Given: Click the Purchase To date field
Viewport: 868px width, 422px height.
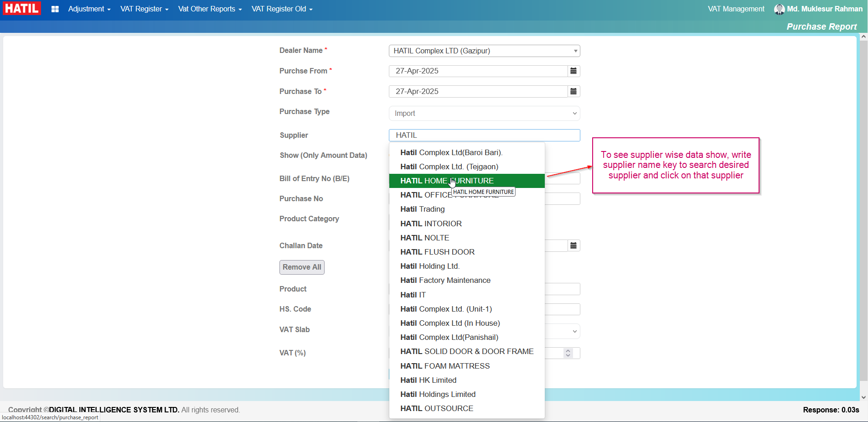Looking at the screenshot, I should pyautogui.click(x=478, y=92).
